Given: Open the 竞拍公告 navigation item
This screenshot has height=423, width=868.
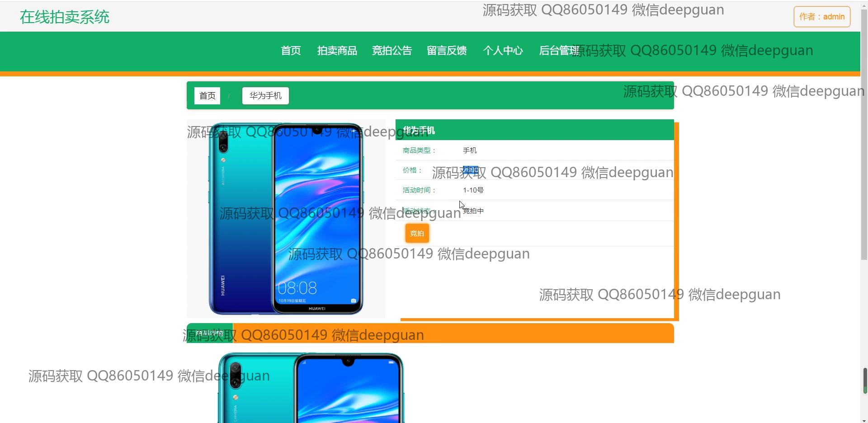Looking at the screenshot, I should (x=392, y=51).
